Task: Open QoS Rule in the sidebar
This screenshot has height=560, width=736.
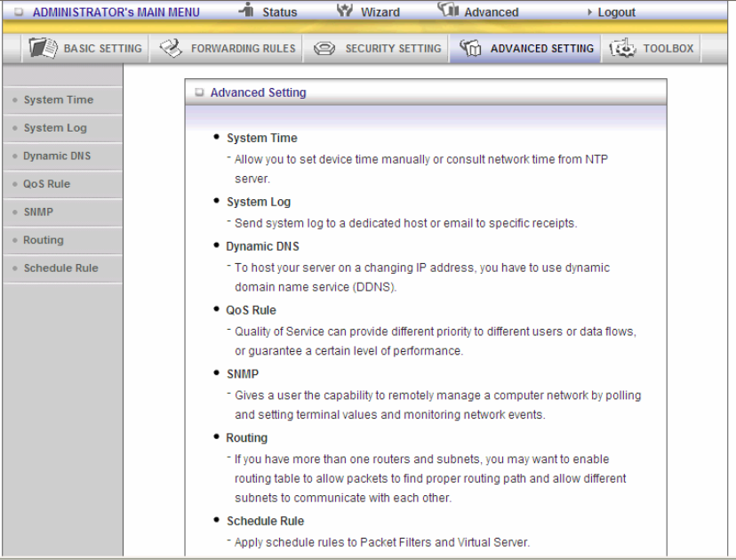Action: (x=62, y=184)
